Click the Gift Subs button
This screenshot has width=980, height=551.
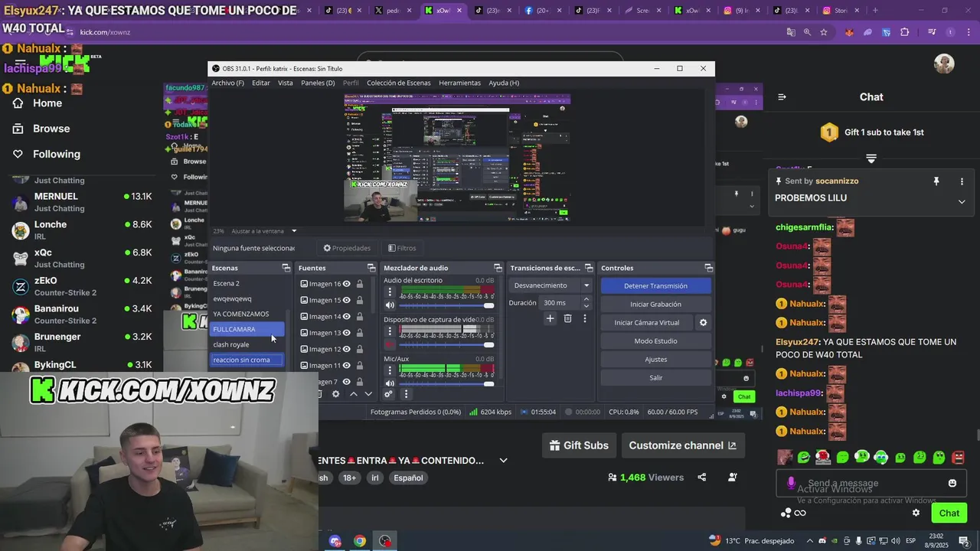579,445
